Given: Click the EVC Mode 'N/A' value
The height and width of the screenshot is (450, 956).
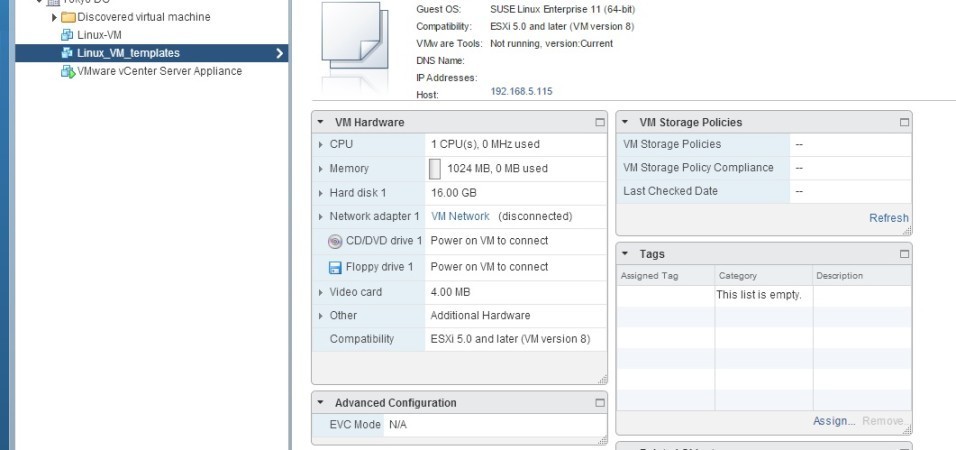Looking at the screenshot, I should click(x=398, y=425).
